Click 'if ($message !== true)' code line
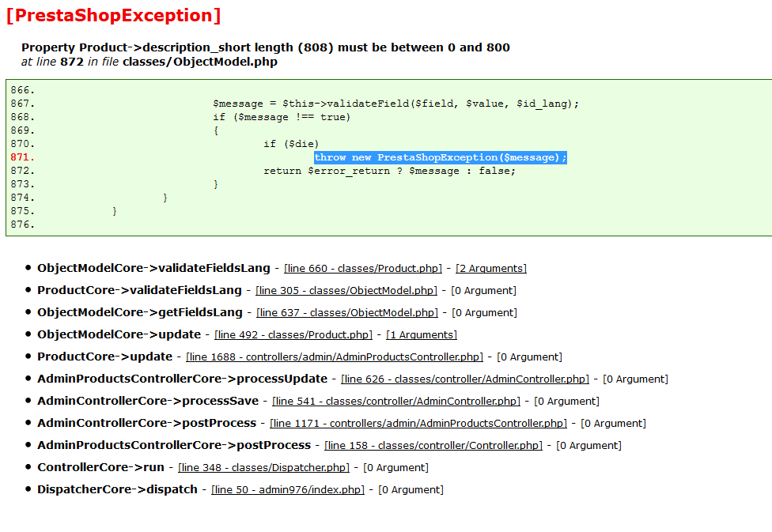 [282, 117]
